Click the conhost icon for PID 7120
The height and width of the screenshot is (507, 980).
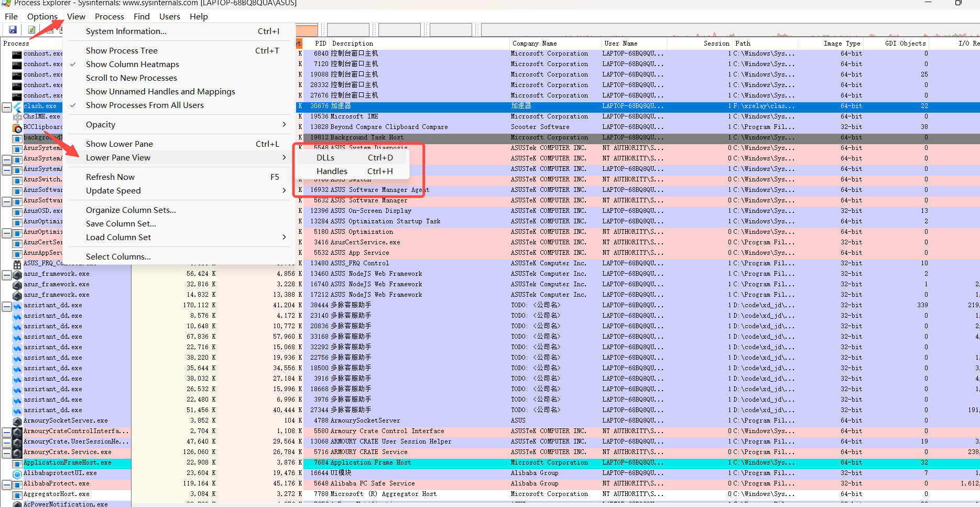pyautogui.click(x=17, y=64)
